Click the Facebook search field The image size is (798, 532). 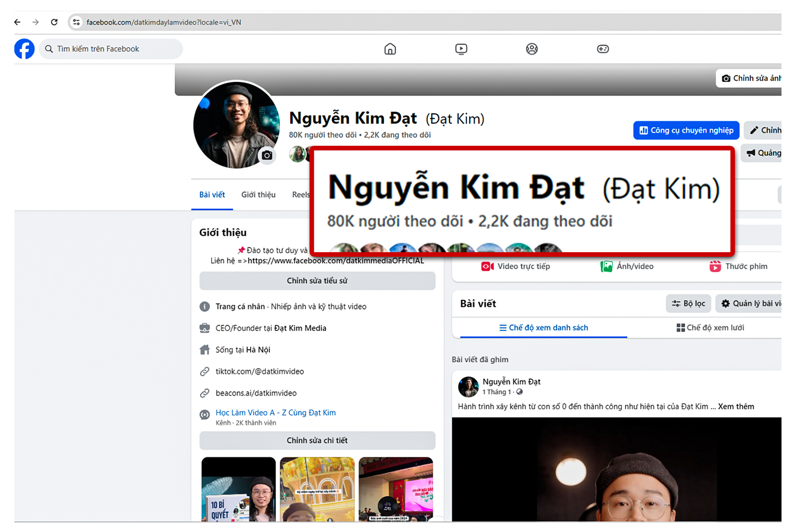tap(112, 49)
